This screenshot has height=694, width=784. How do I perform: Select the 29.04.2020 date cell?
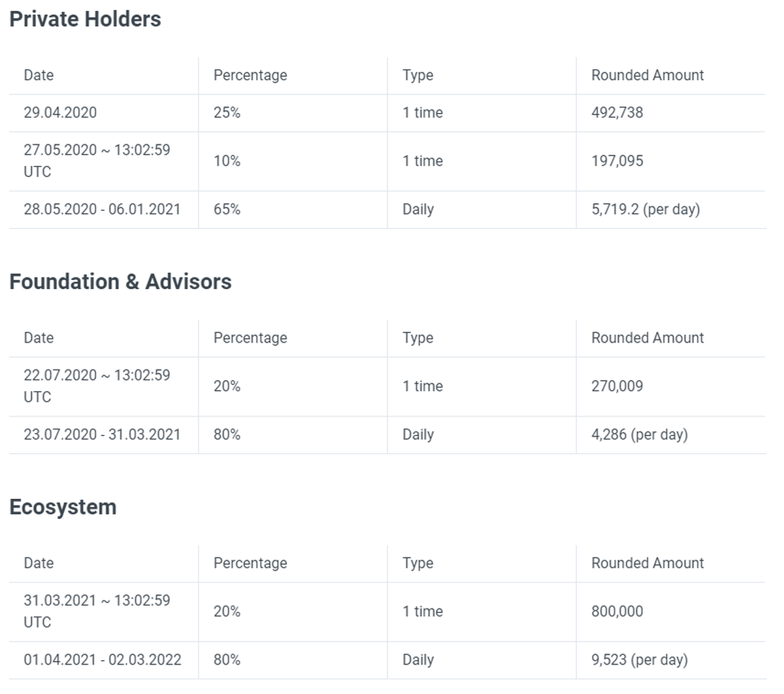[x=60, y=112]
